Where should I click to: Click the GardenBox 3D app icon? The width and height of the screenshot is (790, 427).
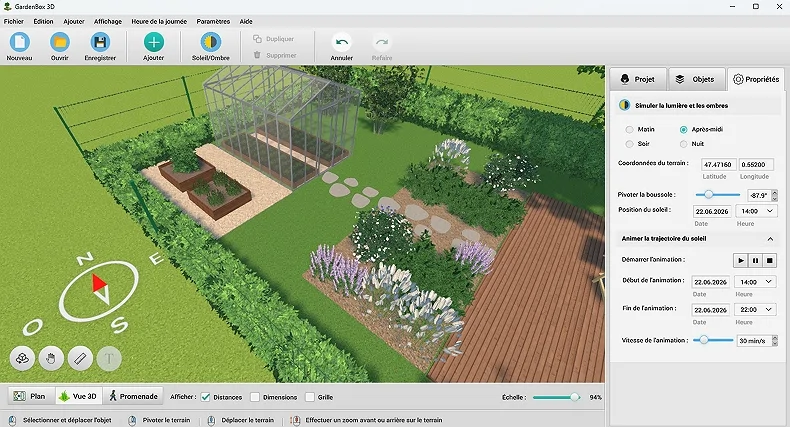click(7, 7)
